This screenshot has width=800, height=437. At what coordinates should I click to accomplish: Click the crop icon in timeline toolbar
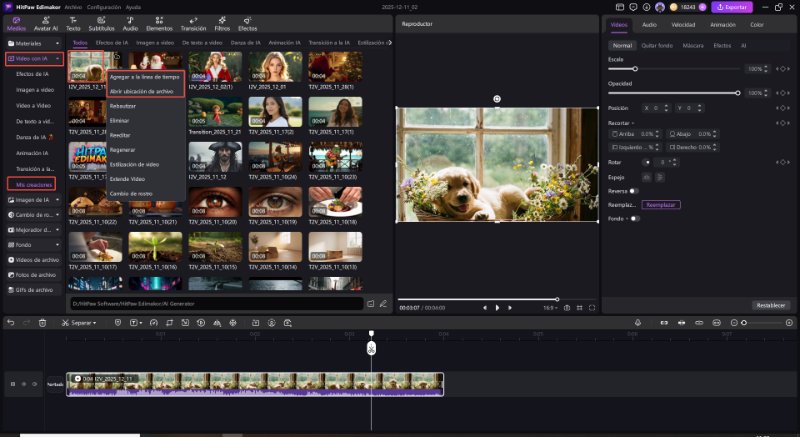coord(169,323)
